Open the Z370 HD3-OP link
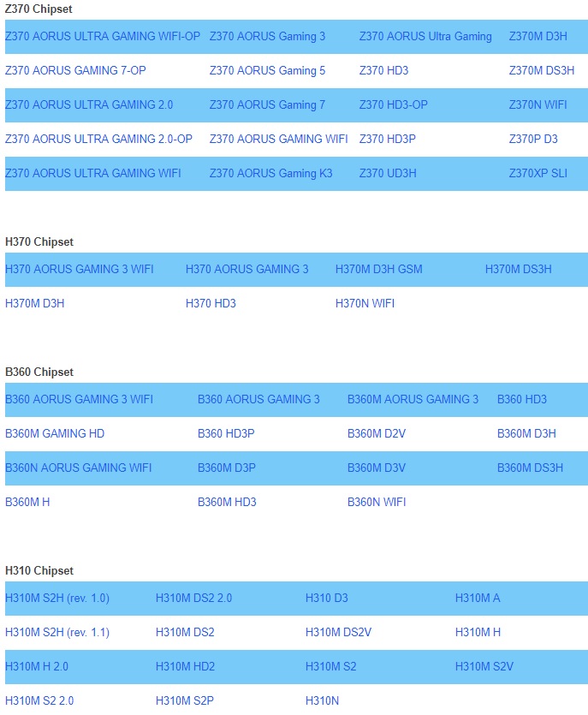The height and width of the screenshot is (715, 588). click(x=394, y=104)
